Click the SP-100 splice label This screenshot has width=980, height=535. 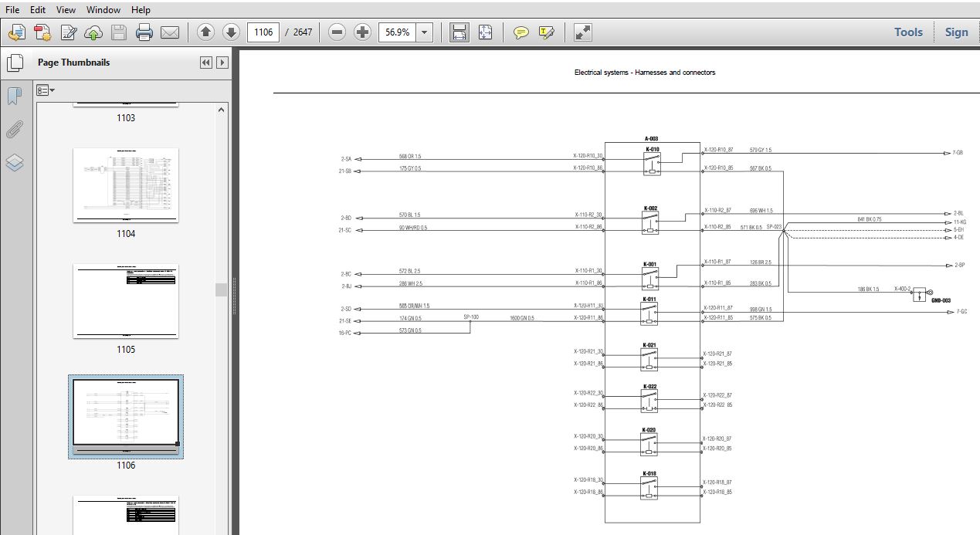[x=471, y=317]
